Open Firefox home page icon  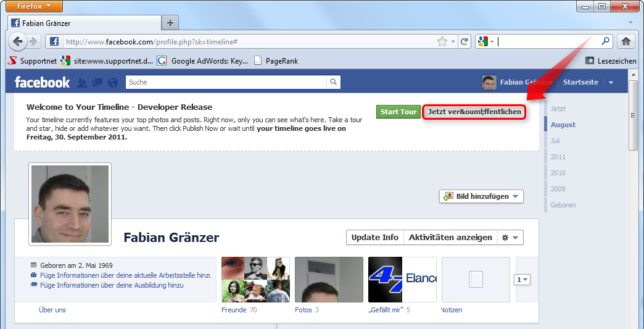click(x=626, y=41)
